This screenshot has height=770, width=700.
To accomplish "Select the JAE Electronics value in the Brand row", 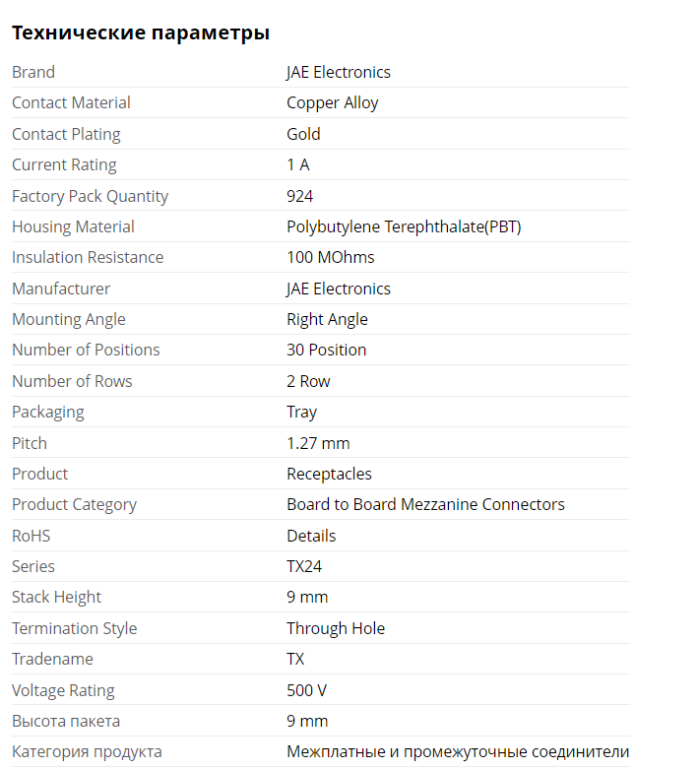I will point(338,72).
